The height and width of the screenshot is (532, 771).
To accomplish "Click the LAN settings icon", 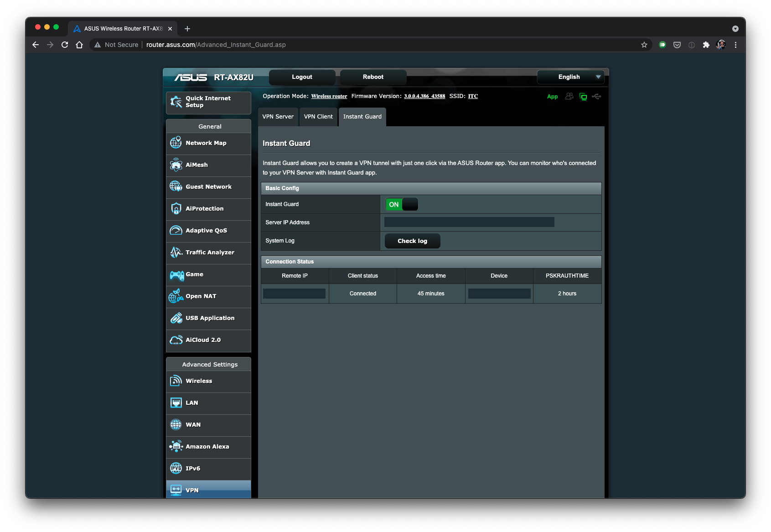I will coord(176,403).
